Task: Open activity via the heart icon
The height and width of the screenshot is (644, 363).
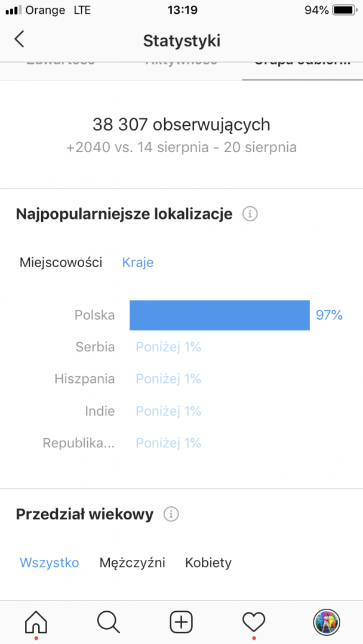Action: point(253,622)
